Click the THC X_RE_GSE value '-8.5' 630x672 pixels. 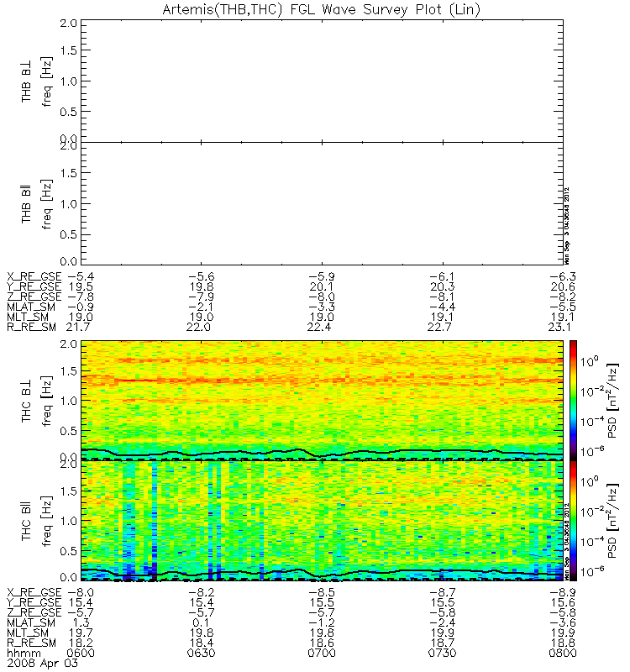pyautogui.click(x=322, y=592)
